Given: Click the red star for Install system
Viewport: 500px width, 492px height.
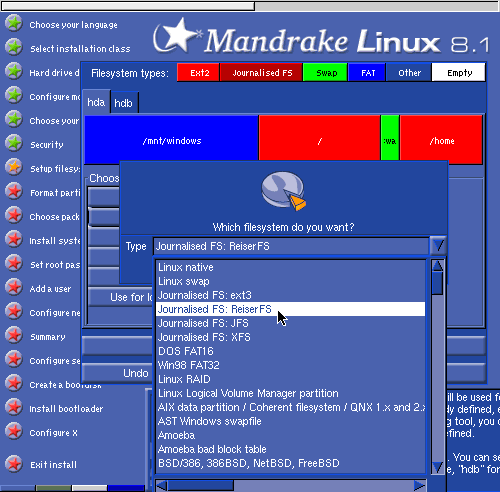Looking at the screenshot, I should pos(14,239).
